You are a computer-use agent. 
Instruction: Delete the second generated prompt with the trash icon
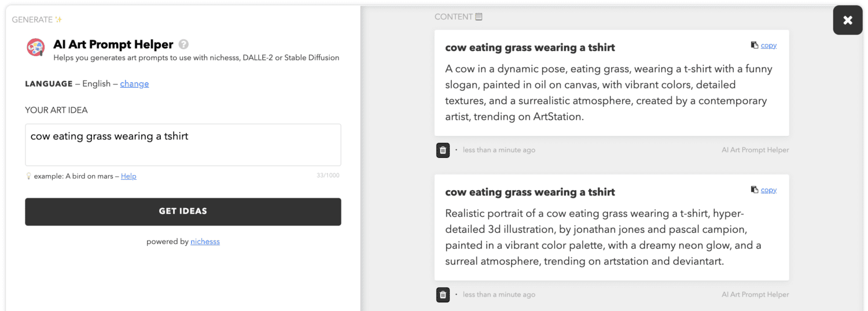pos(443,295)
